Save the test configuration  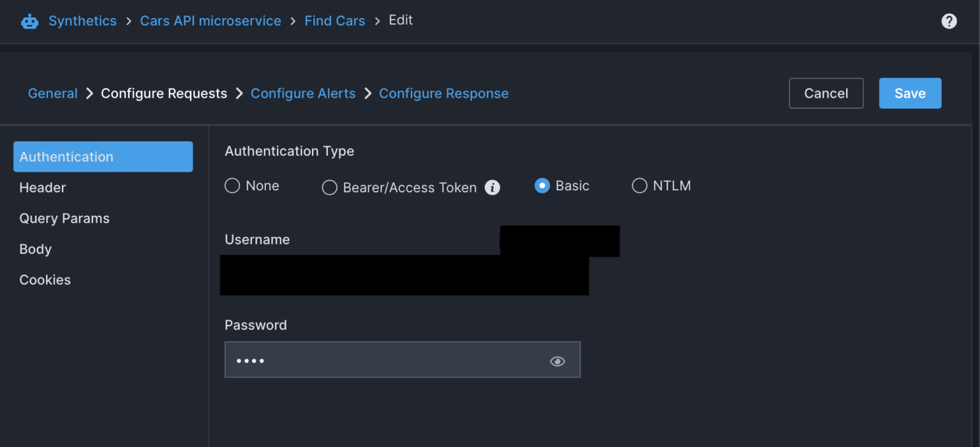(x=910, y=93)
